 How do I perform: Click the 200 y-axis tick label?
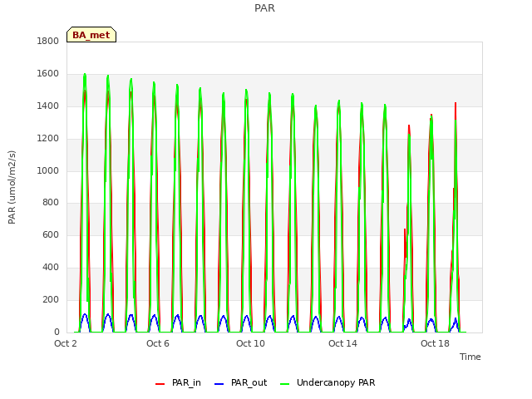tap(51, 299)
